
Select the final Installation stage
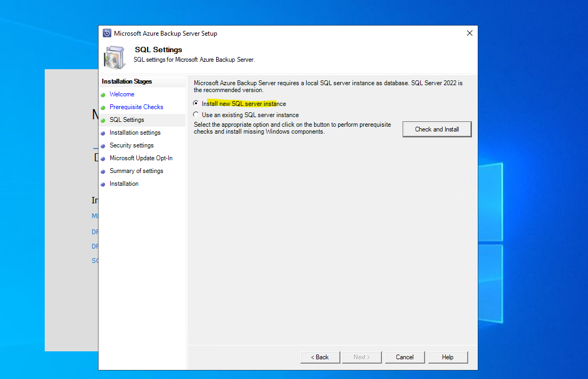[x=124, y=183]
